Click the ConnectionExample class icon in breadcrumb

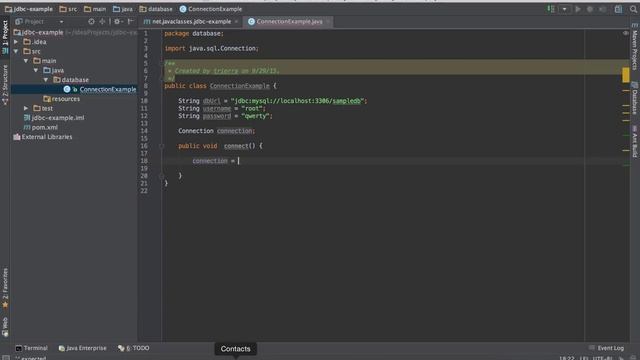click(183, 9)
